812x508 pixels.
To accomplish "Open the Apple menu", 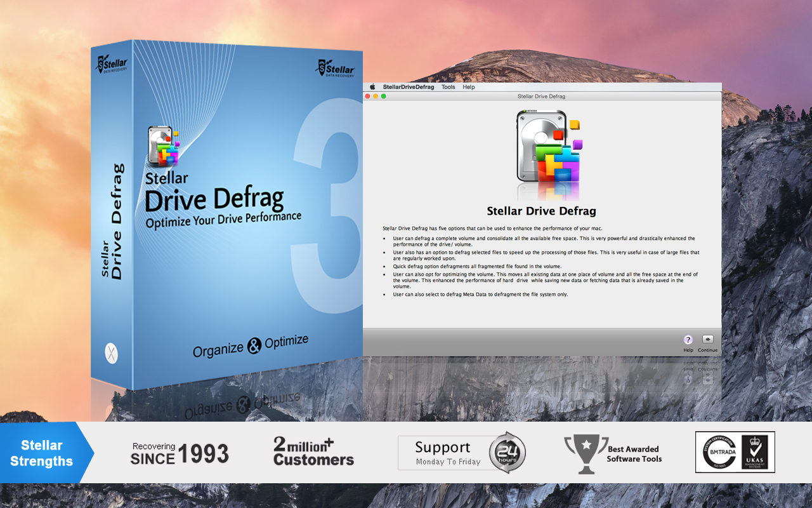I will tap(372, 87).
